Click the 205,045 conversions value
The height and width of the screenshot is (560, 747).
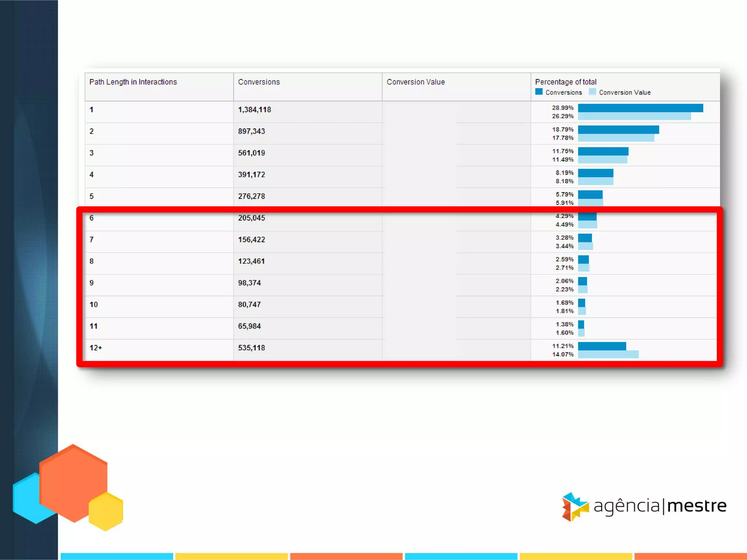[x=252, y=218]
